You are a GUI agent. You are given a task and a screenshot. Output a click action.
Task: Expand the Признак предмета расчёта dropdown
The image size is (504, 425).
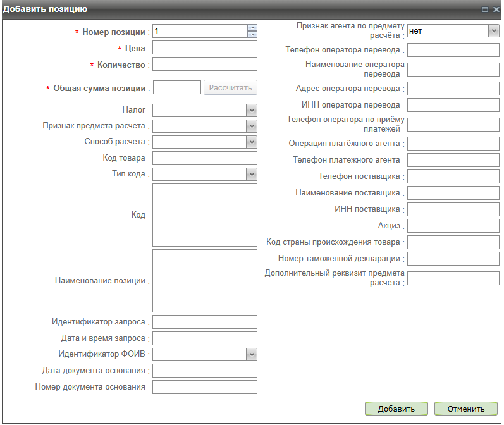pos(252,126)
